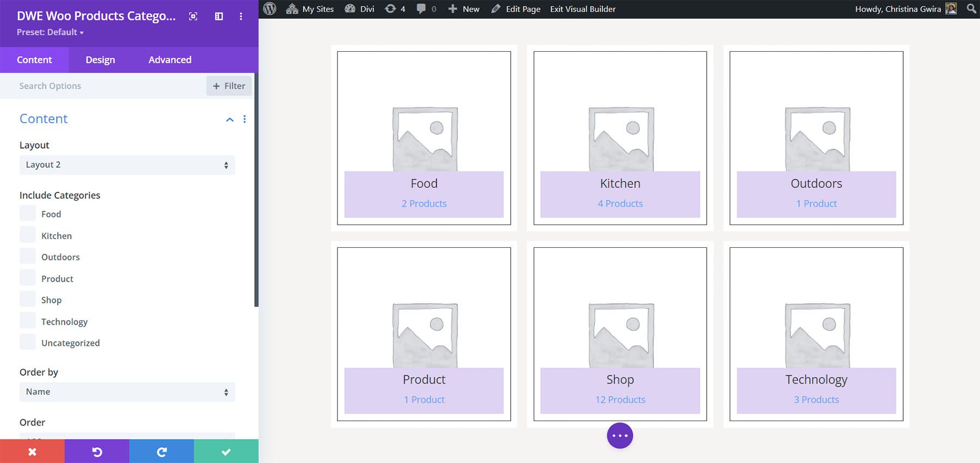Click the comments bubble icon
Screen dimensions: 980x463
tap(421, 9)
